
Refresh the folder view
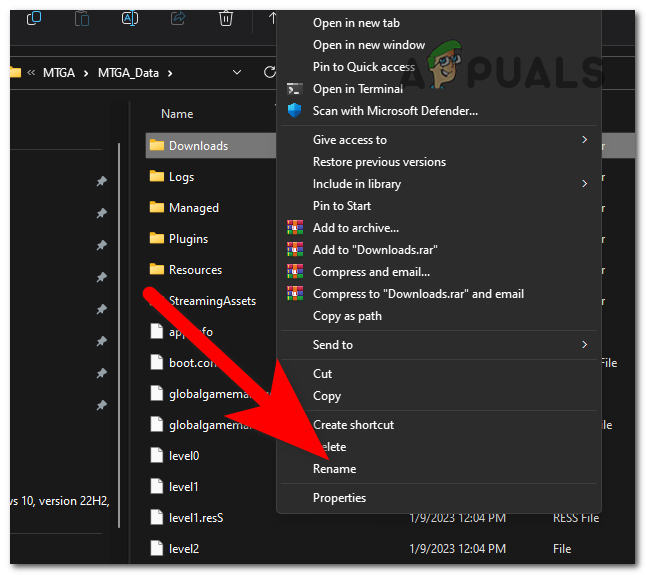point(269,72)
